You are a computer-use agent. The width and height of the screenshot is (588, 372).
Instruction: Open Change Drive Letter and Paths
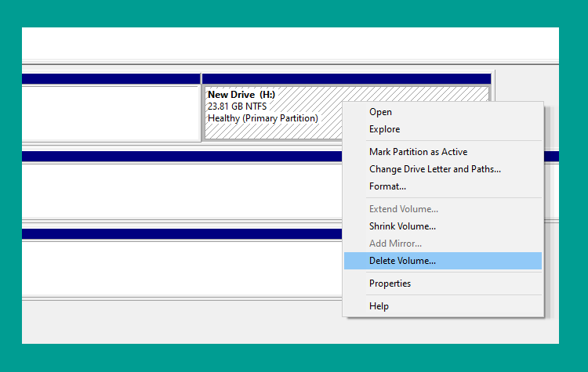tap(442, 169)
